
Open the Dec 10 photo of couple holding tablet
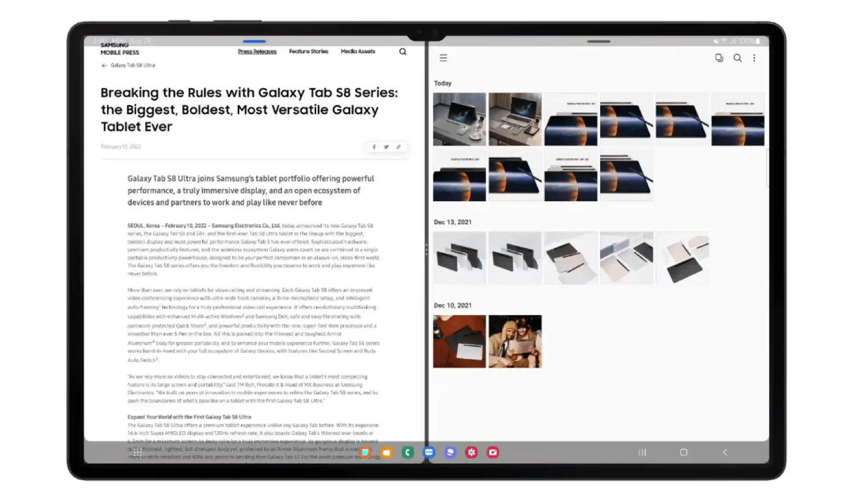(x=515, y=341)
